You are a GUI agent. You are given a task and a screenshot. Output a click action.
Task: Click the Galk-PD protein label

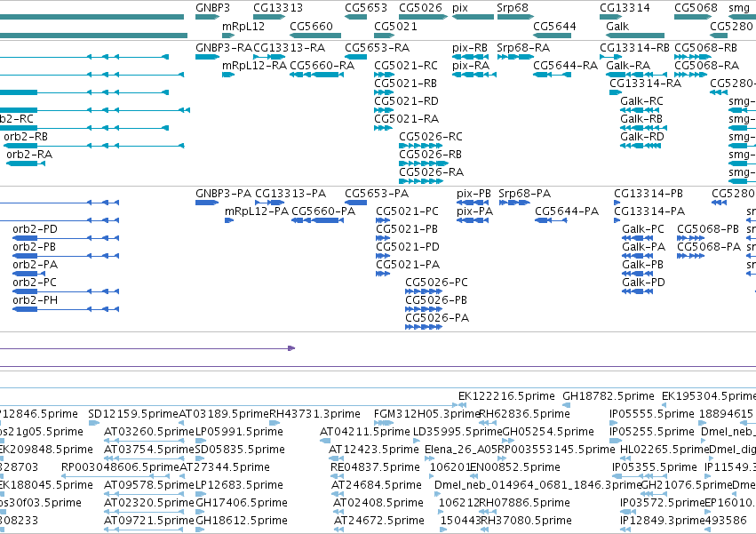click(644, 283)
